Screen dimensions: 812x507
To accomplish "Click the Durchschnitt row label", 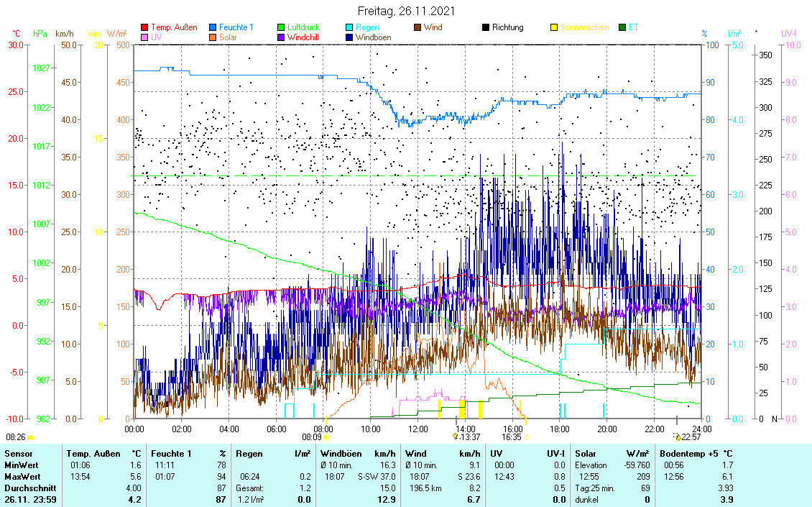I will (28, 488).
